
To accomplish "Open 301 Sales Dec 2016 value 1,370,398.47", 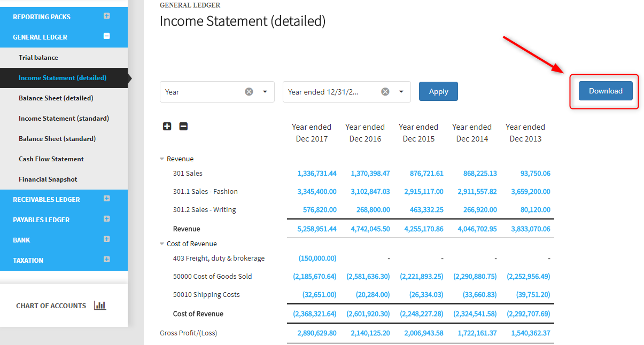I will pyautogui.click(x=370, y=174).
